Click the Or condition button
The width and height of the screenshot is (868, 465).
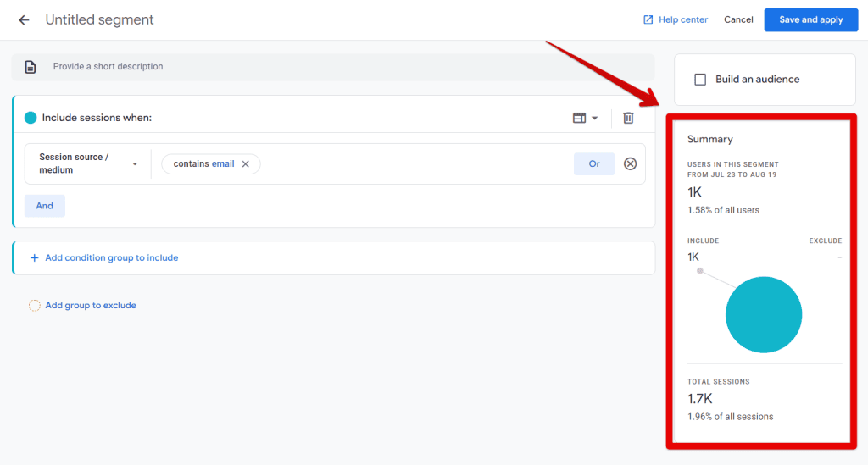[594, 164]
